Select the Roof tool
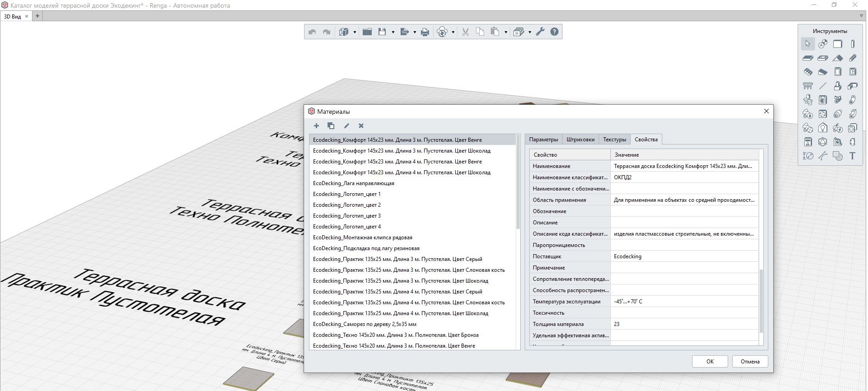The width and height of the screenshot is (868, 391). click(x=838, y=58)
